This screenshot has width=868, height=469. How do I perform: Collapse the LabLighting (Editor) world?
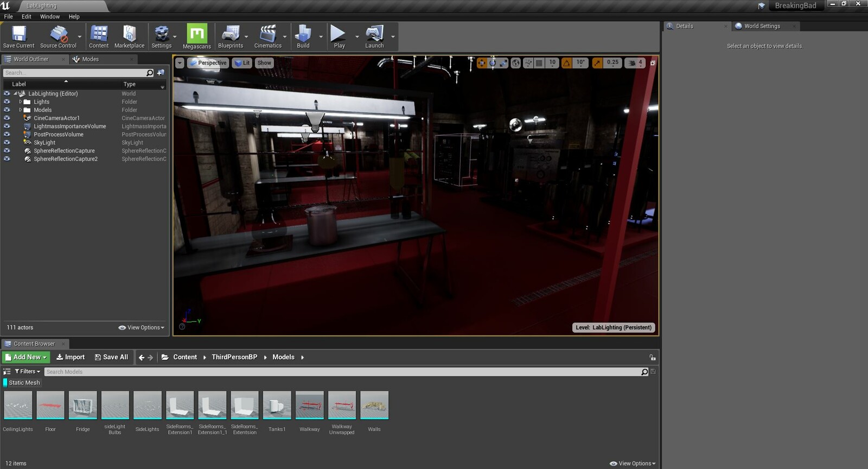coord(15,93)
